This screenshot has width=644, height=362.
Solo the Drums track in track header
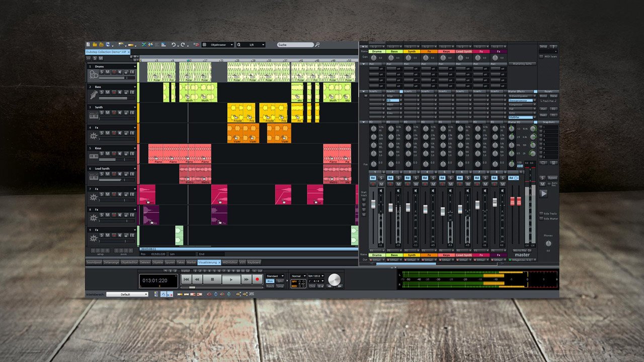[x=102, y=72]
